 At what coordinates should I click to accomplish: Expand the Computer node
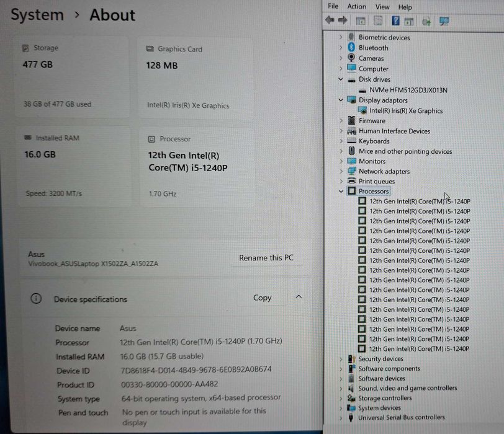click(341, 69)
